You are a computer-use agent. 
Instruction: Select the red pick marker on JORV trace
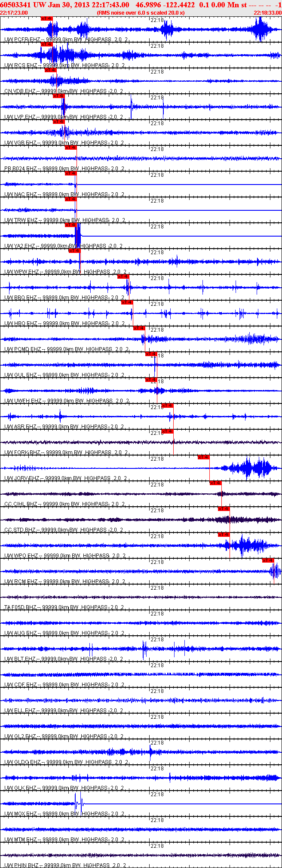click(203, 457)
